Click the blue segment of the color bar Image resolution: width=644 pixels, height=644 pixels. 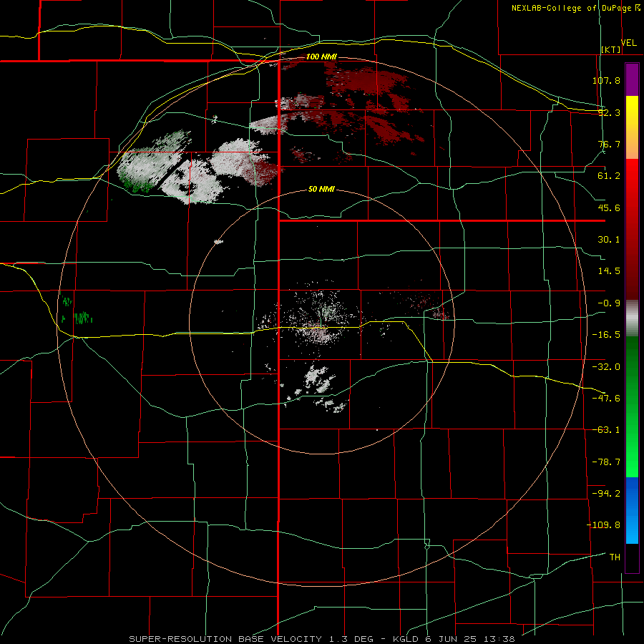point(632,510)
